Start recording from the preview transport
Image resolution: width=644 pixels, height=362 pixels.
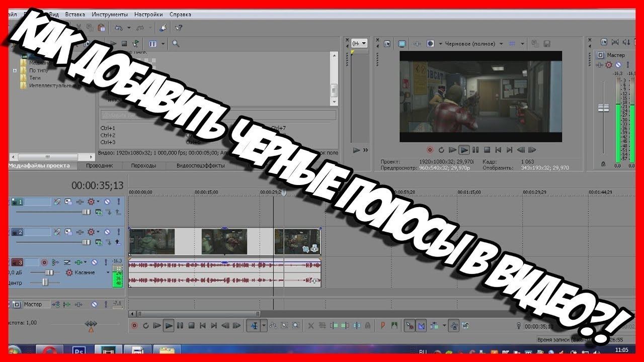pos(430,149)
